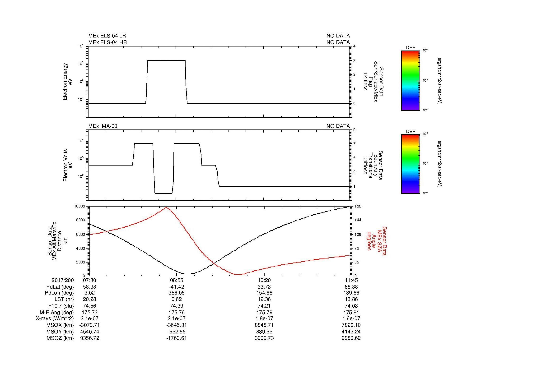
Task: Click the minimum of the black altitude curve
Action: click(x=188, y=274)
